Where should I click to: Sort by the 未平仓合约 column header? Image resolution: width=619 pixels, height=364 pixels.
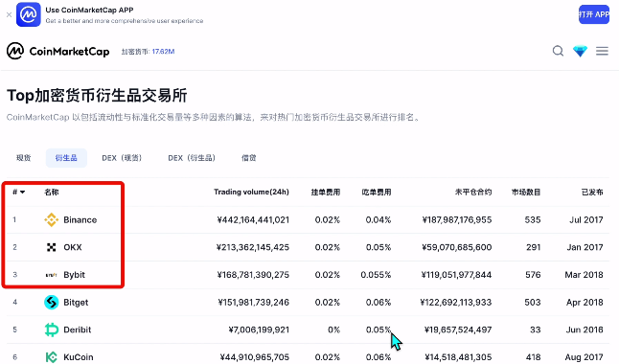[473, 193]
